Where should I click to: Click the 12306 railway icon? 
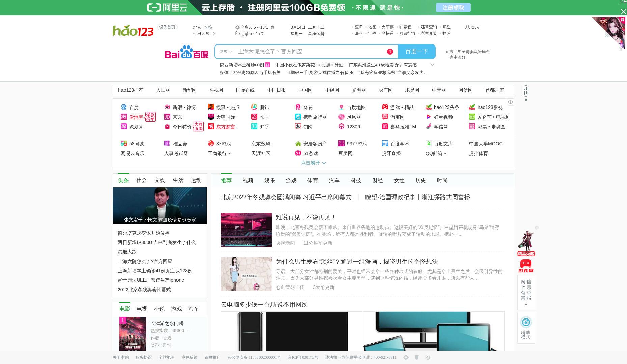point(342,127)
